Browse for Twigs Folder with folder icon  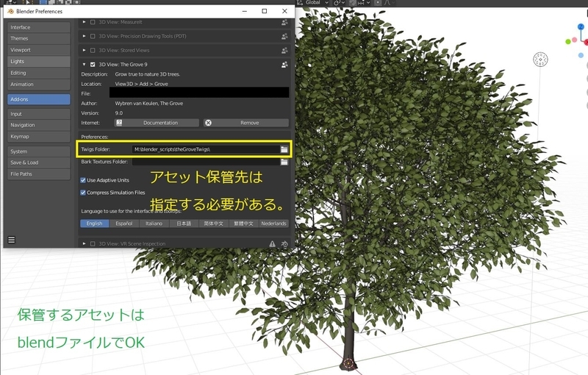point(284,149)
